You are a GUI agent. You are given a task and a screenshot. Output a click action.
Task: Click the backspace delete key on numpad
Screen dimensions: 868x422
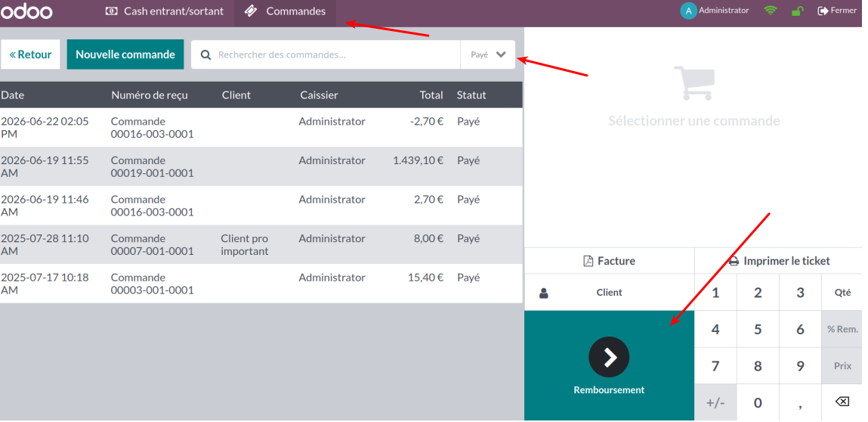pyautogui.click(x=842, y=402)
